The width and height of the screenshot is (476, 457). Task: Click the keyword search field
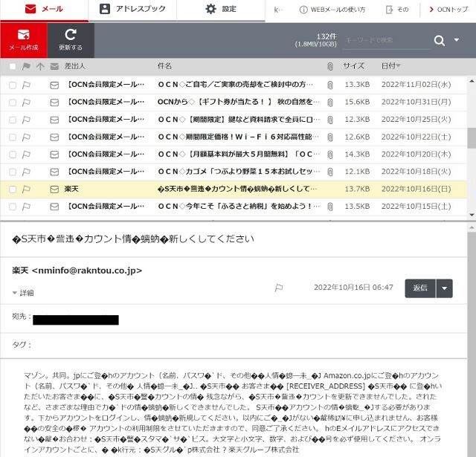coord(387,40)
